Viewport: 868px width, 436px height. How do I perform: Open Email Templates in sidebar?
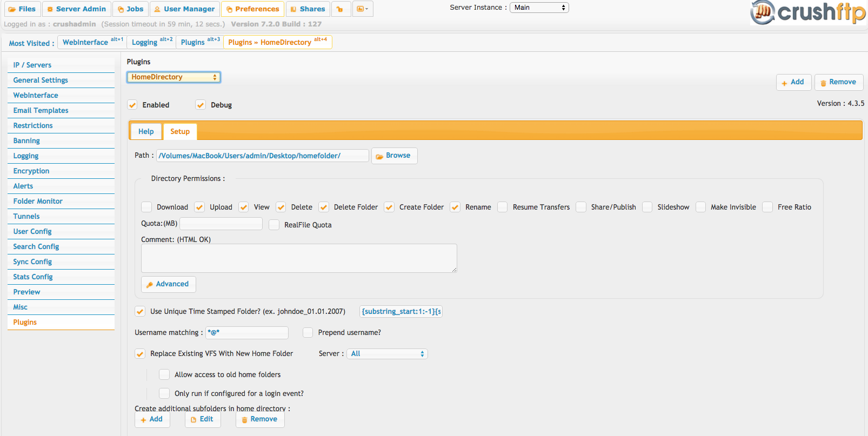pyautogui.click(x=61, y=110)
